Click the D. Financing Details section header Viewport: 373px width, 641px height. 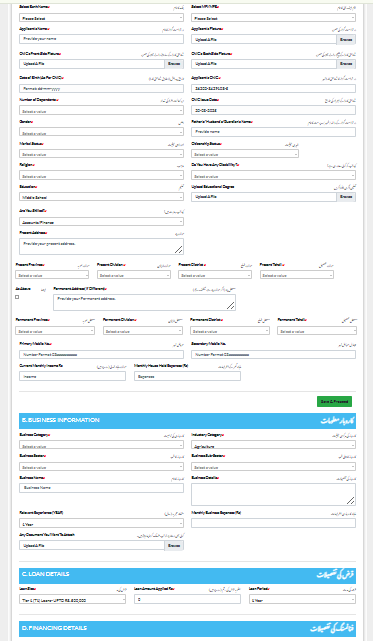click(x=187, y=628)
